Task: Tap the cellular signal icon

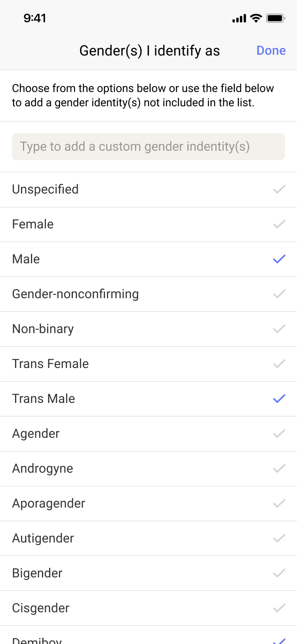Action: point(239,19)
